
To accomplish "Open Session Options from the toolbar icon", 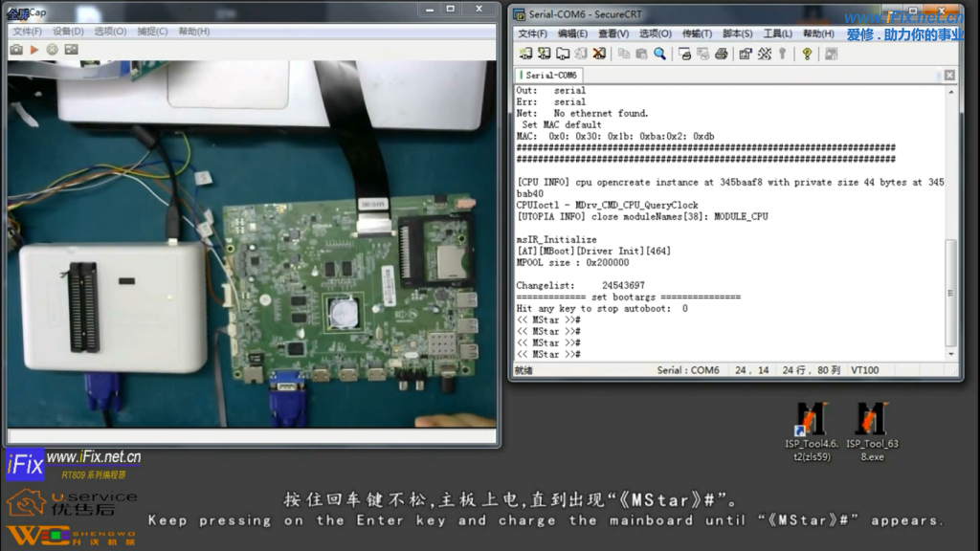I will point(746,54).
